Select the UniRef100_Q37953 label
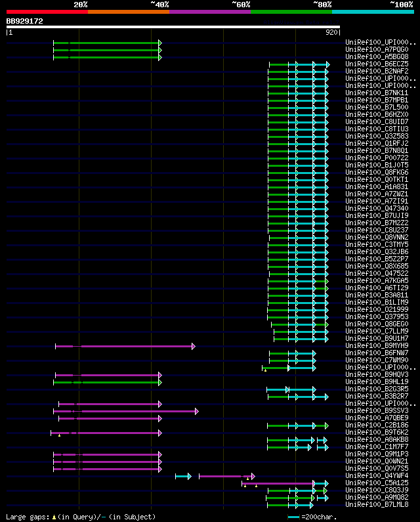The width and height of the screenshot is (420, 522). point(377,317)
